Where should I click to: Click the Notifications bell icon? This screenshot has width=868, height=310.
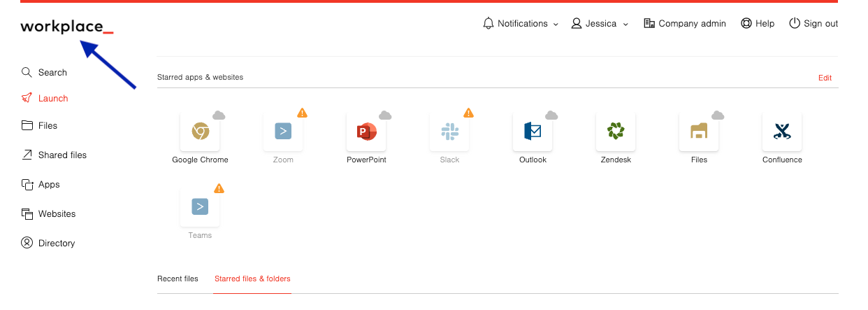489,23
